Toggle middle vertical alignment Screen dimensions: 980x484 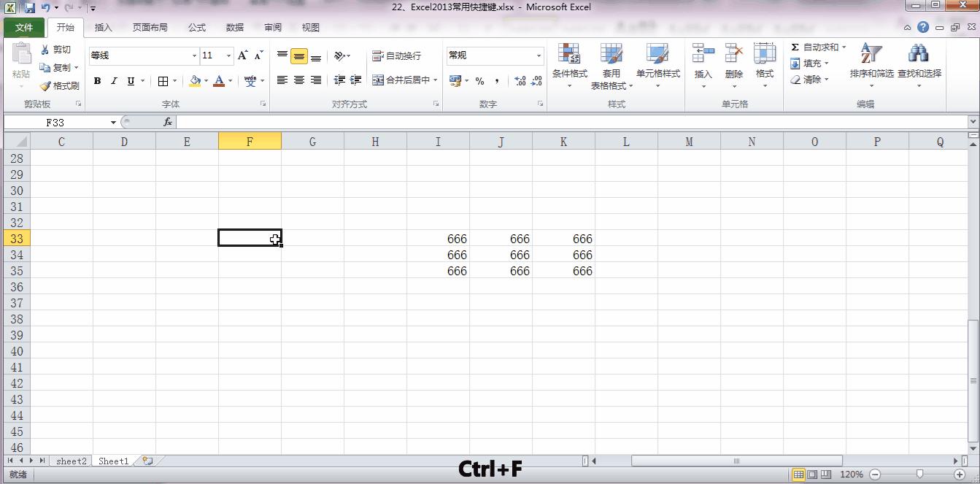tap(299, 56)
